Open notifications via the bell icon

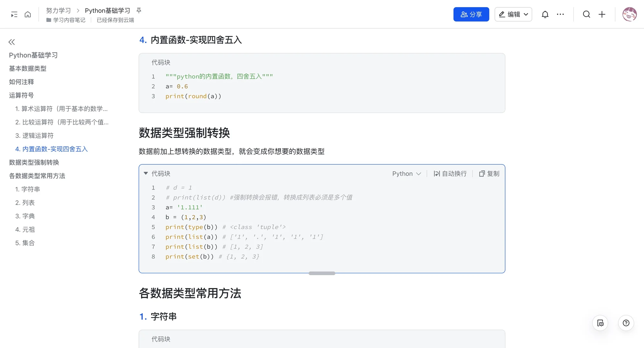pos(545,14)
